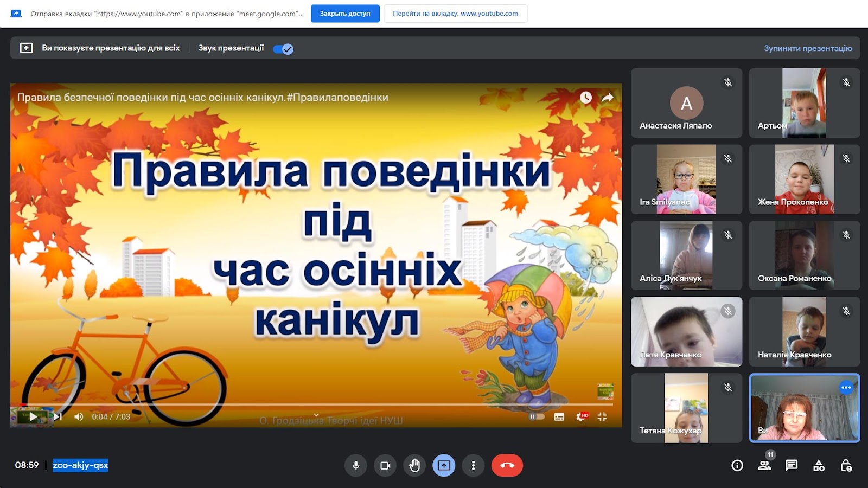Share the video via arrow icon

point(608,97)
